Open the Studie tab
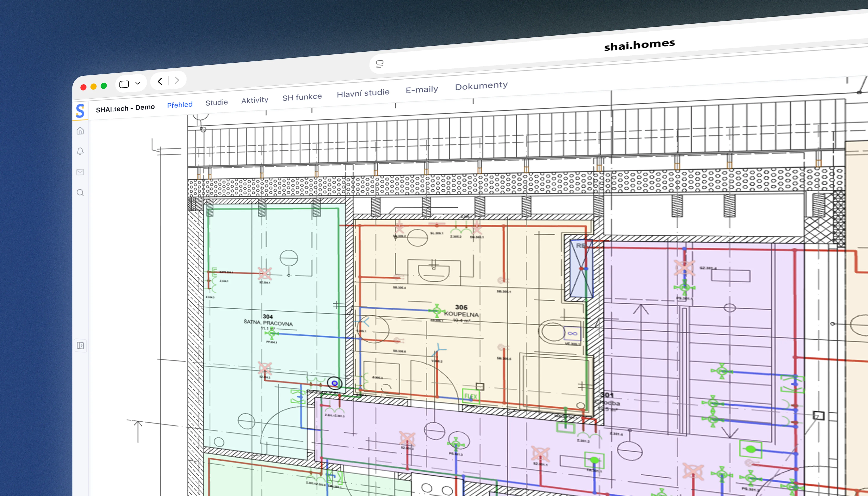 [x=217, y=102]
